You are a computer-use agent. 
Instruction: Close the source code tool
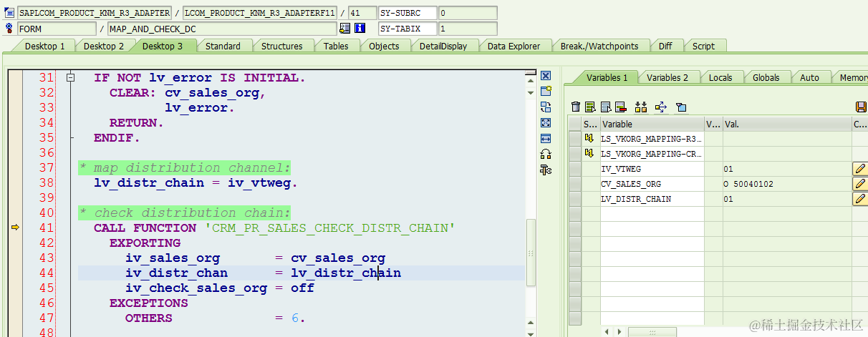pyautogui.click(x=546, y=76)
